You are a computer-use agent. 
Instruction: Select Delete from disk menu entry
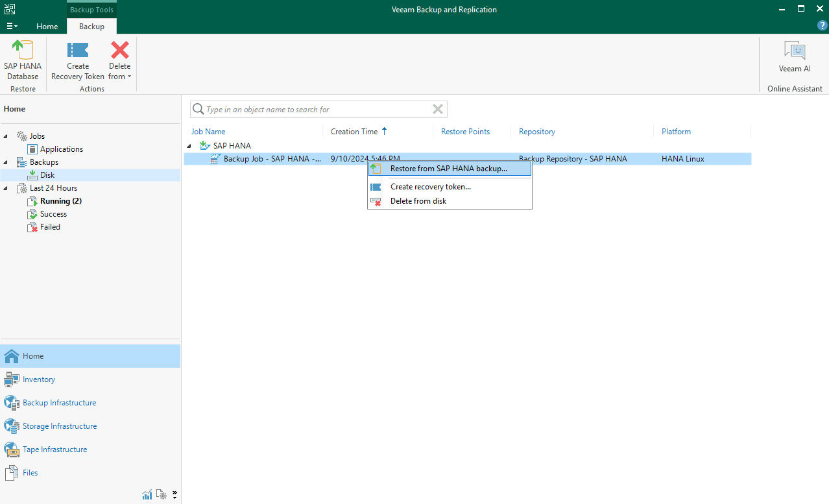click(418, 201)
